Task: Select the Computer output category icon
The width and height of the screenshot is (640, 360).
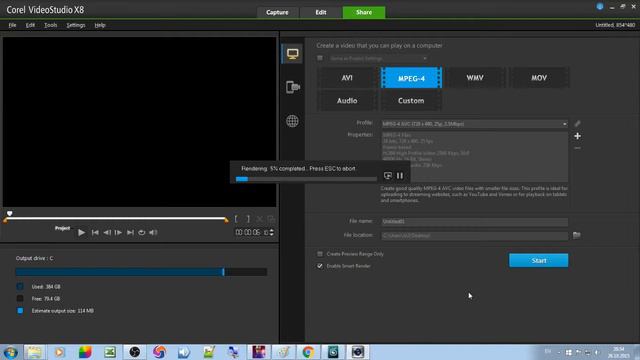Action: tap(292, 54)
